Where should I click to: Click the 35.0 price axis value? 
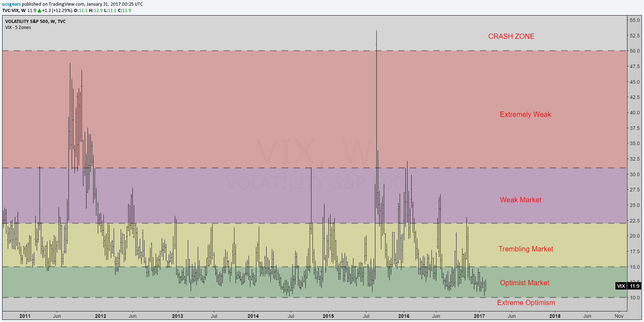(x=634, y=143)
